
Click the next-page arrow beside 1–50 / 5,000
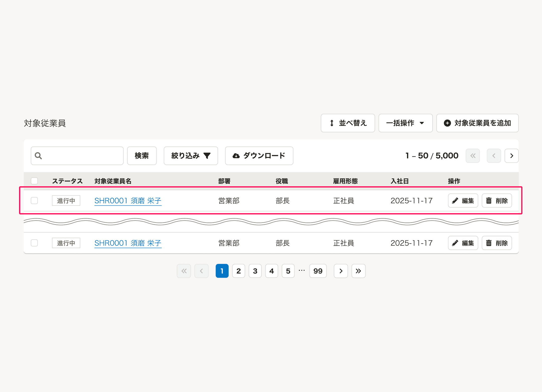coord(511,156)
